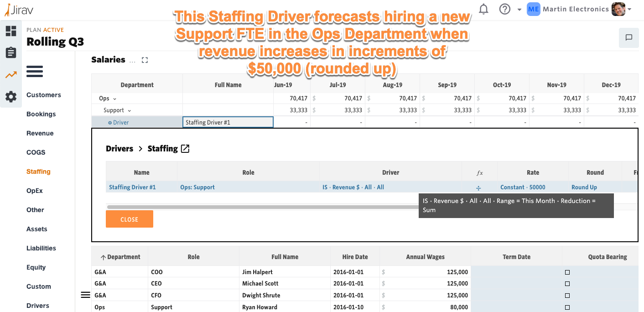
Task: Check Quota Bearing for Dwight Shrute
Action: pos(567,295)
